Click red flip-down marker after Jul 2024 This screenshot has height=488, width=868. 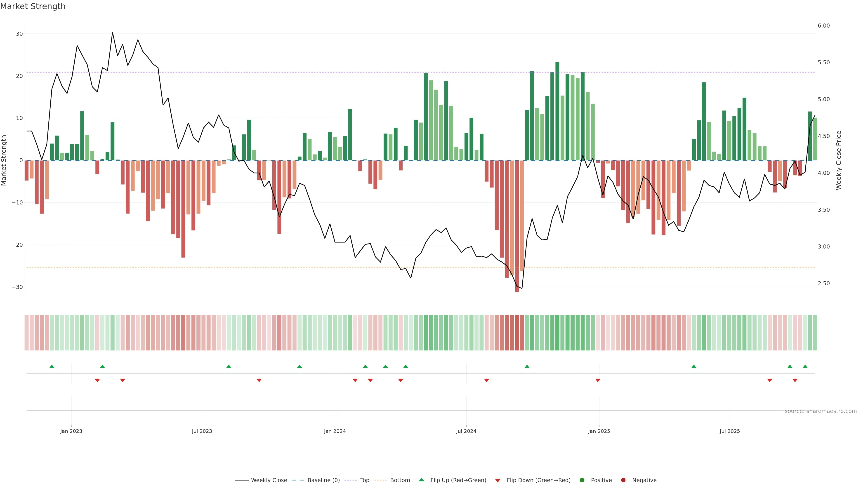click(487, 380)
